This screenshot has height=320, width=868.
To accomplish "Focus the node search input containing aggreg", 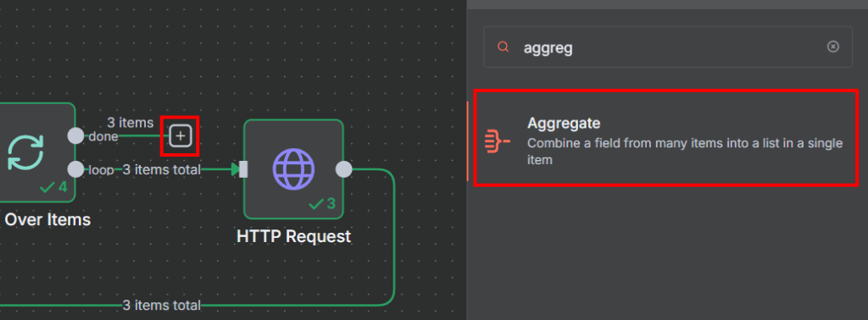I will pyautogui.click(x=668, y=47).
